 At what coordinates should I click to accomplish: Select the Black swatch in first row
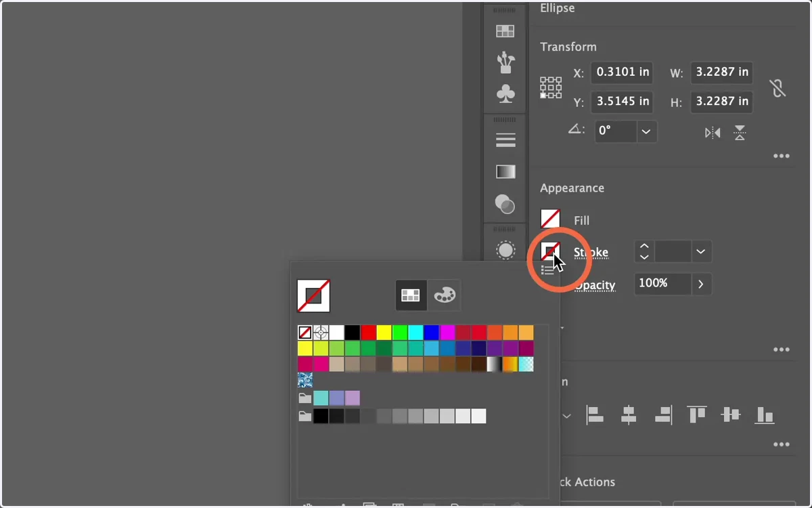[353, 333]
